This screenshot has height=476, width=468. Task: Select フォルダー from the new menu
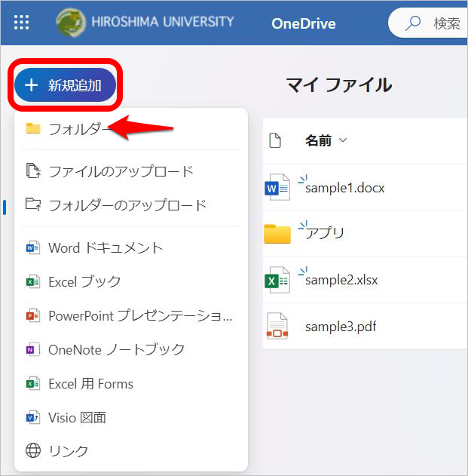(x=78, y=128)
